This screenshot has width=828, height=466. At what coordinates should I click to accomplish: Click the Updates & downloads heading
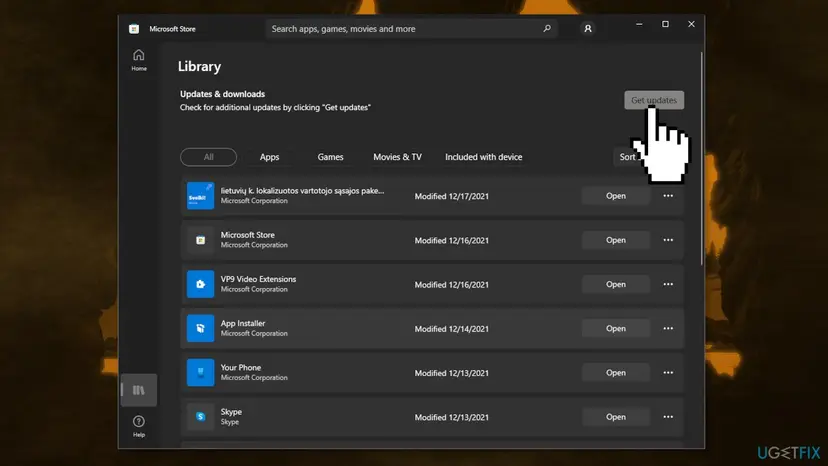click(x=222, y=94)
